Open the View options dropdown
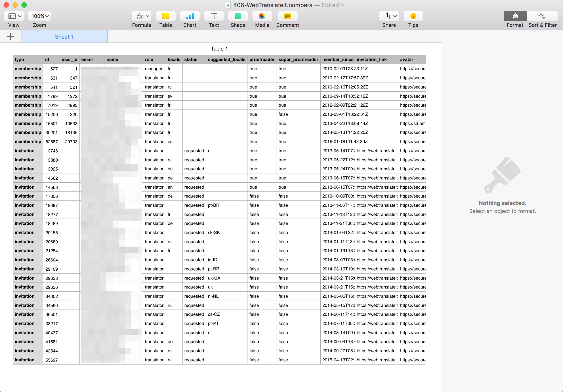Screen dimensions: 563x392 [14, 16]
